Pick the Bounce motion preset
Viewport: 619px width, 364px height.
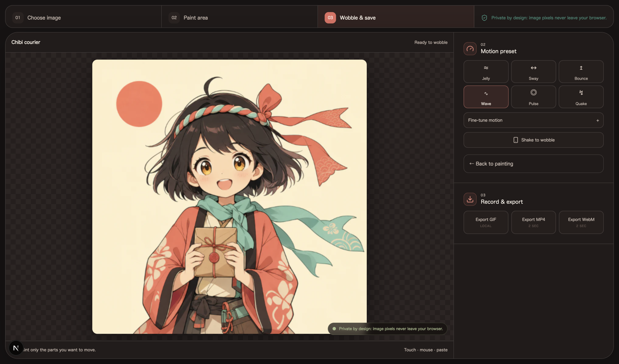click(x=581, y=72)
